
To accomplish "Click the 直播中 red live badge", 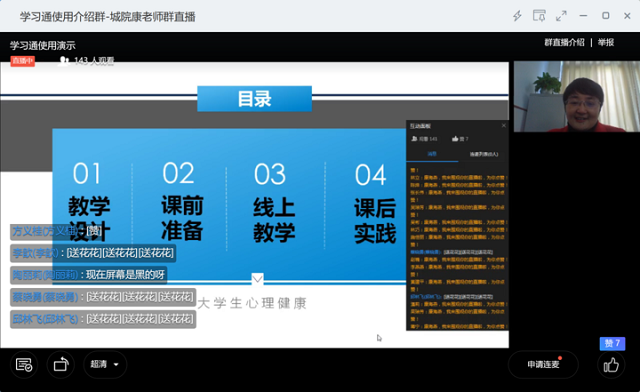I will pos(22,61).
